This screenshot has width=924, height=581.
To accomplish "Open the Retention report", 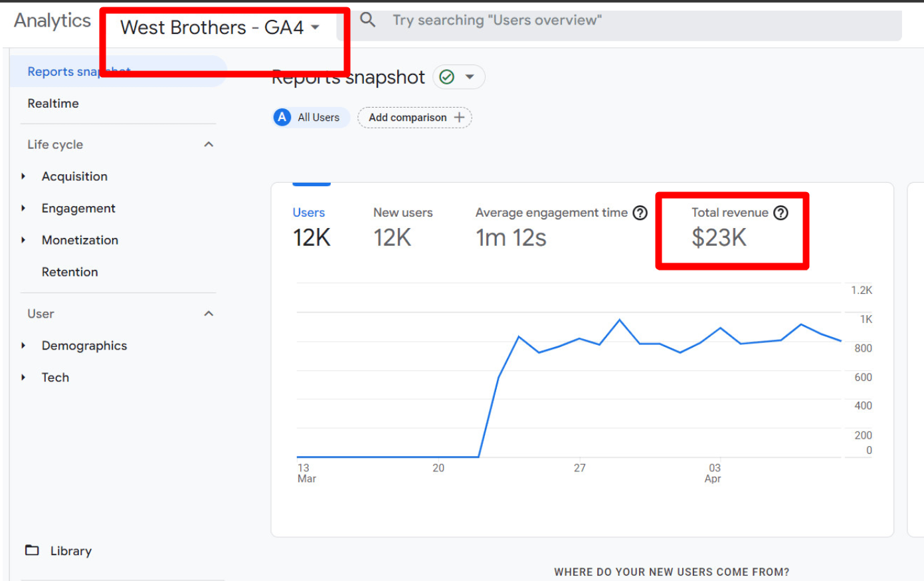I will 70,272.
